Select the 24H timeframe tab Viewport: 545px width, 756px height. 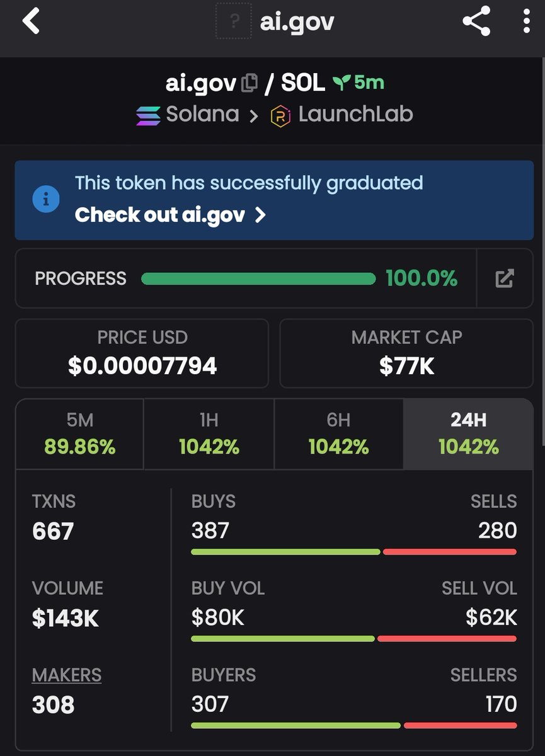pos(468,434)
